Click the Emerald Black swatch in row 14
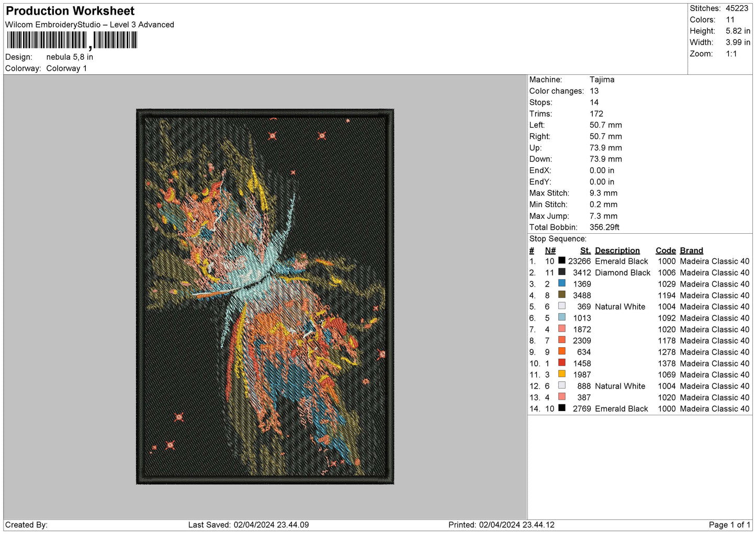The width and height of the screenshot is (756, 534). click(562, 408)
